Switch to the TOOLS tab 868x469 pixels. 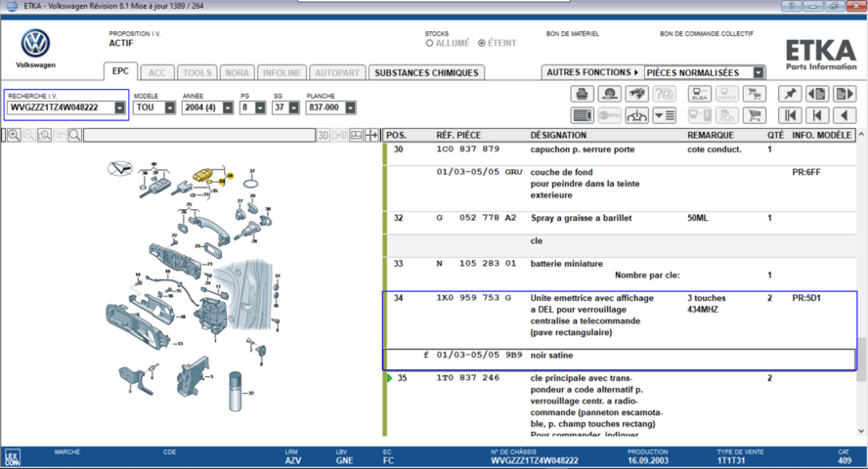(197, 73)
